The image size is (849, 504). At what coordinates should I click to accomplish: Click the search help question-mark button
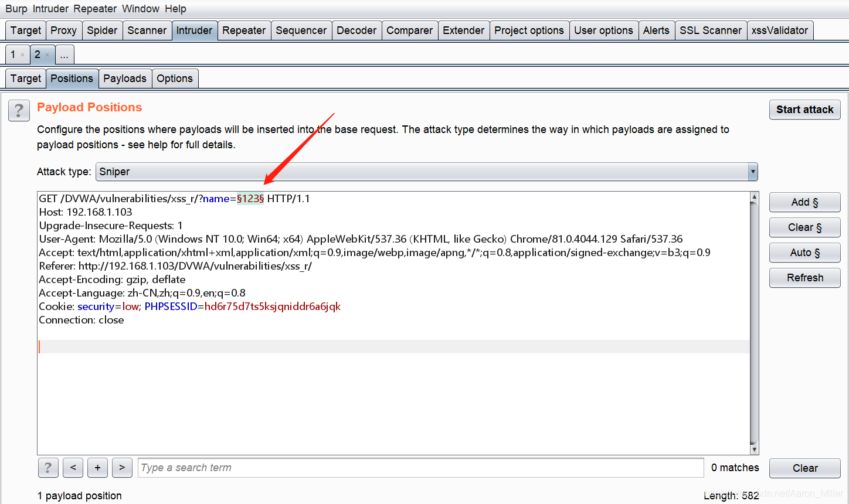(x=48, y=468)
